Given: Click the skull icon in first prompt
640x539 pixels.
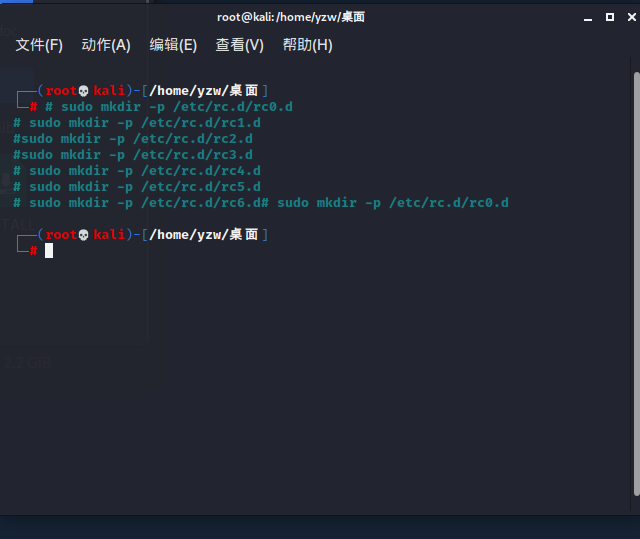Looking at the screenshot, I should click(x=84, y=91).
